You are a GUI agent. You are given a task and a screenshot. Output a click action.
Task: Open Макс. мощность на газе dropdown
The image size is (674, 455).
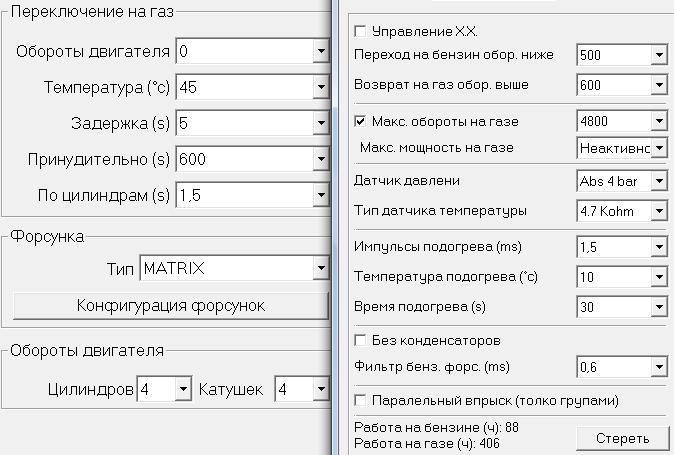[x=658, y=148]
